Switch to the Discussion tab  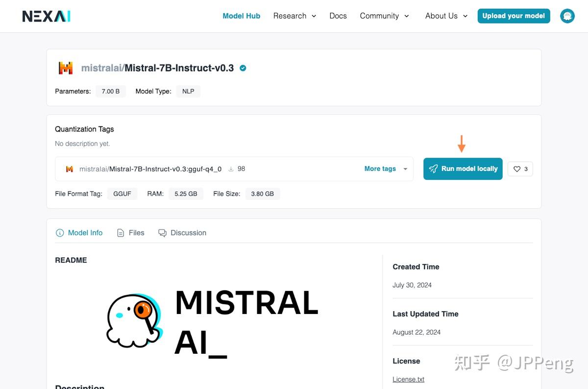click(x=188, y=233)
